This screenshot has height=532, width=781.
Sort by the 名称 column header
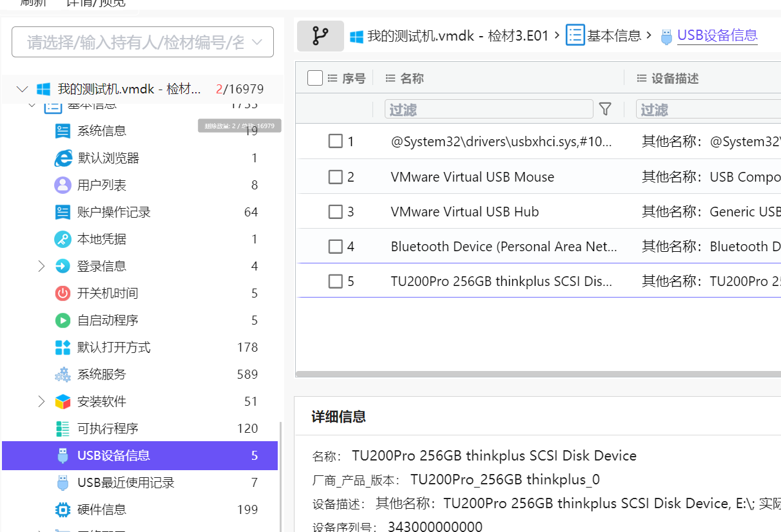coord(412,78)
